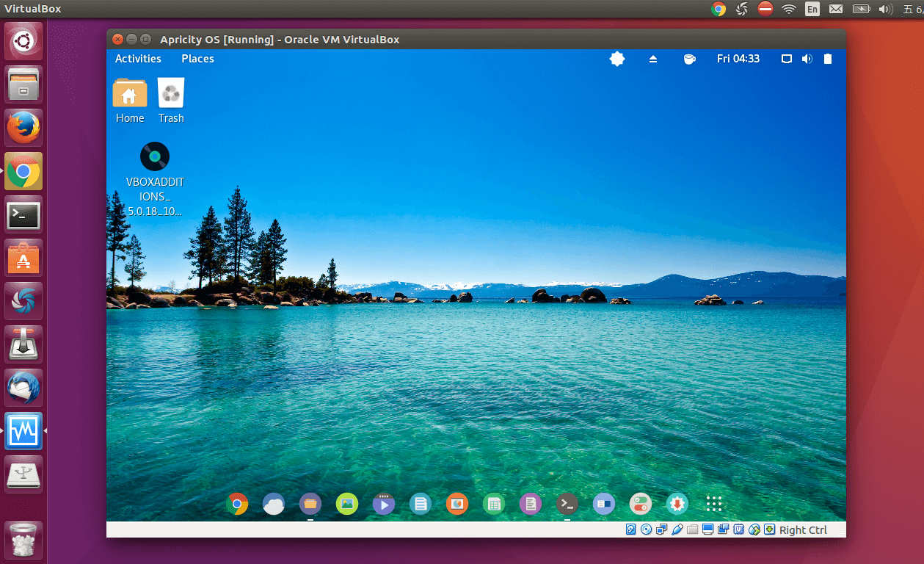The height and width of the screenshot is (564, 924).
Task: Click Activities in the top panel
Action: 138,59
